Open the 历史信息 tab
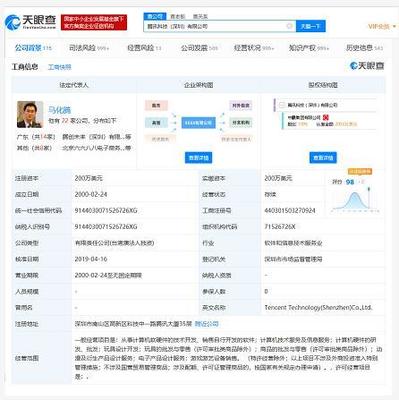This screenshot has height=400, width=399. tap(364, 48)
